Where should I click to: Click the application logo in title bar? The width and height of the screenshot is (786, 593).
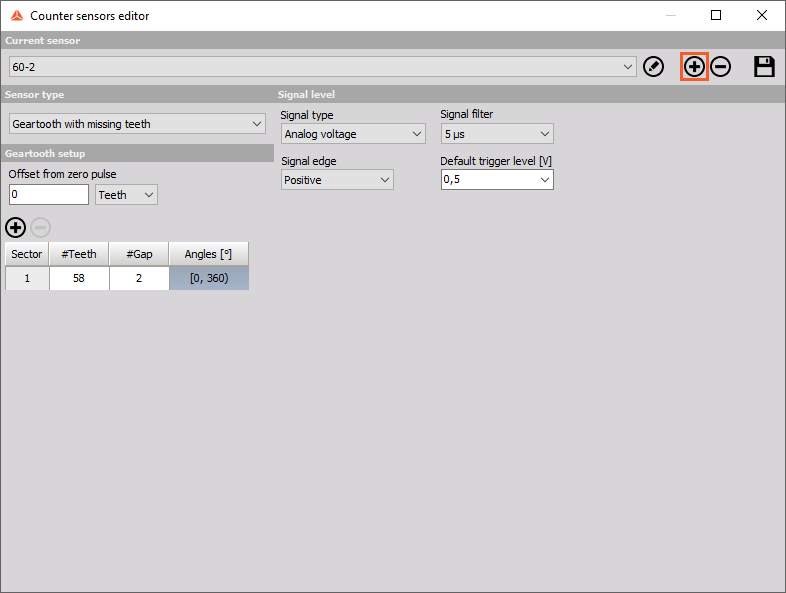(x=17, y=16)
